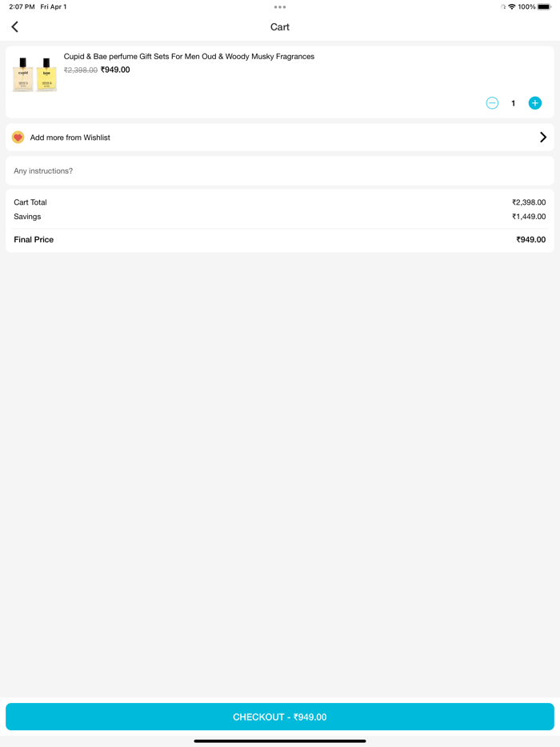Tap the wishlist heart icon
The height and width of the screenshot is (747, 560).
pos(18,138)
